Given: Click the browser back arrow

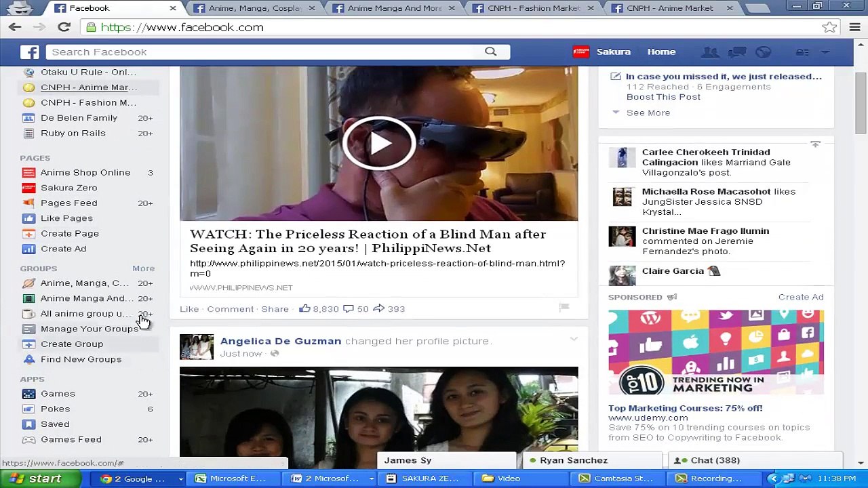Looking at the screenshot, I should pos(15,27).
